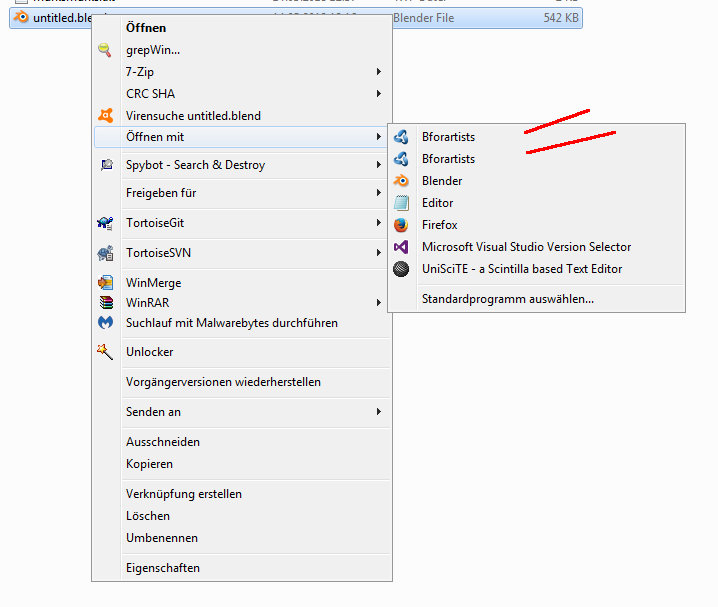
Task: Click the UniSciTE sphere icon
Action: (x=401, y=269)
